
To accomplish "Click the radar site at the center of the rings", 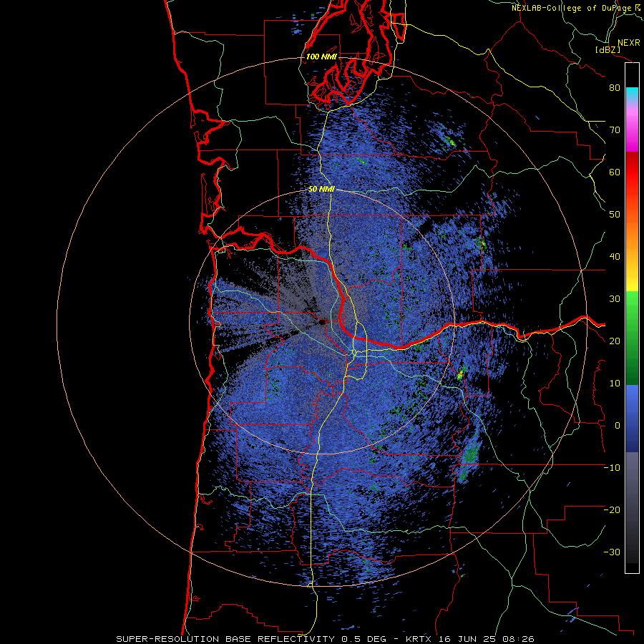I will click(322, 323).
